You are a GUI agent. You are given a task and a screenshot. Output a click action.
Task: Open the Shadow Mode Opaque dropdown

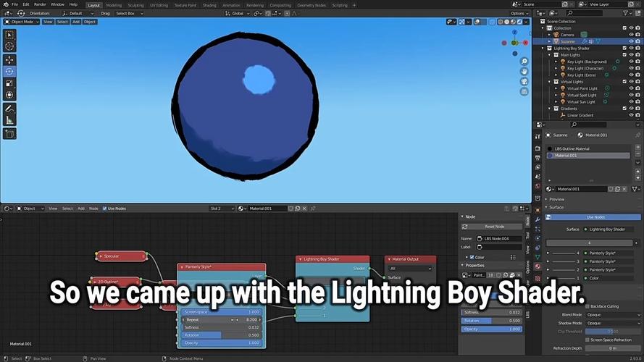point(613,323)
